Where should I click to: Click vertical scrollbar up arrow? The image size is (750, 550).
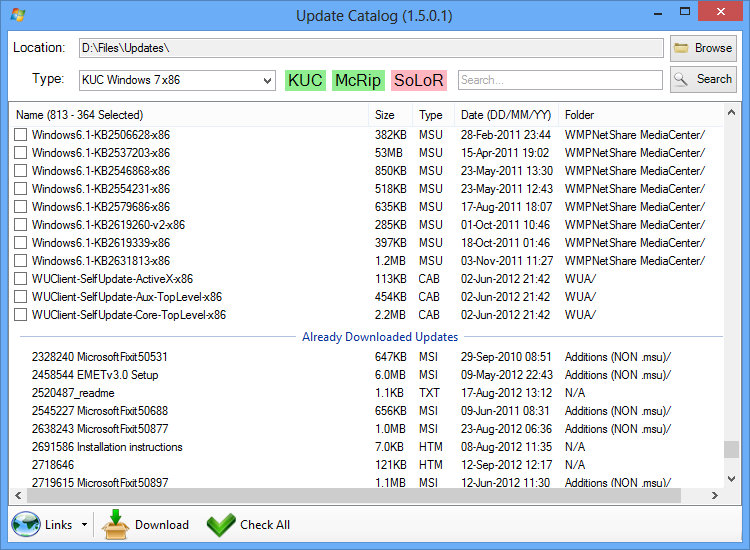(731, 113)
